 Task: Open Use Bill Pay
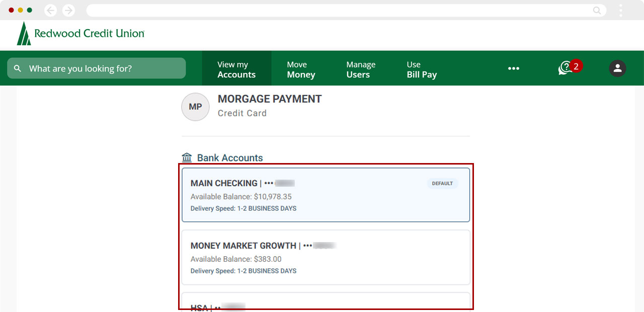(x=422, y=68)
